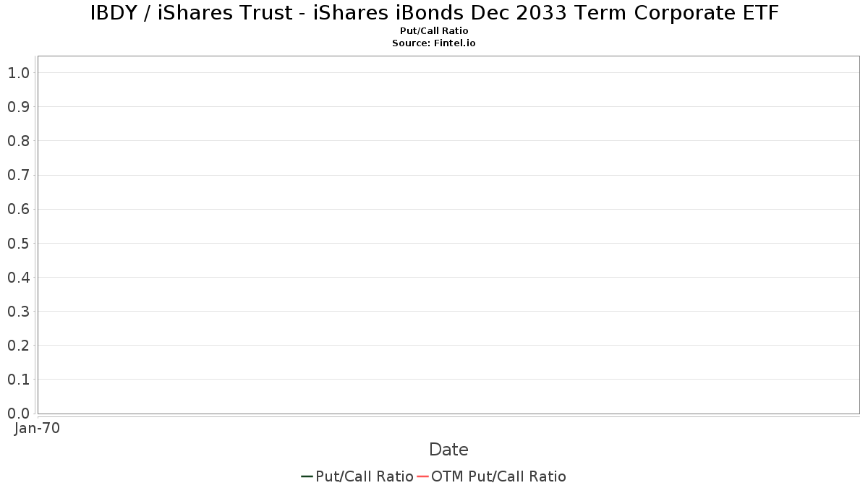The image size is (868, 488).
Task: Click the 0.4 y-axis tick label
Action: tap(18, 278)
